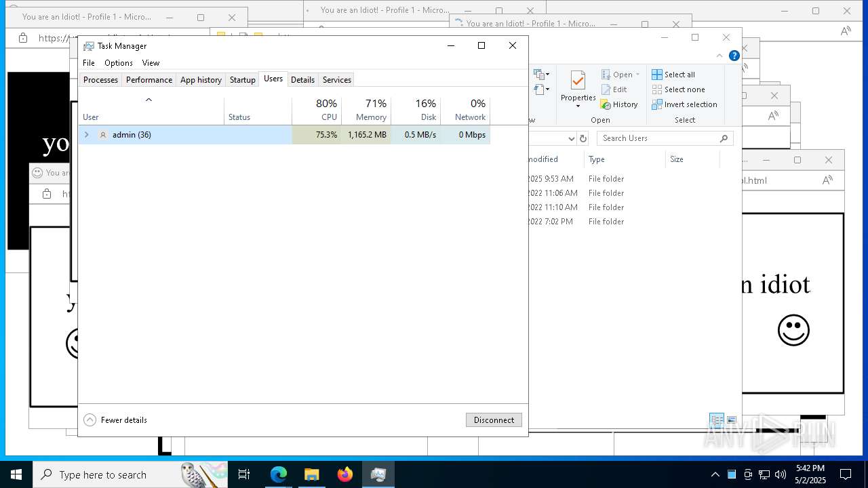The height and width of the screenshot is (488, 868).
Task: Click the User column header
Action: coord(151,110)
